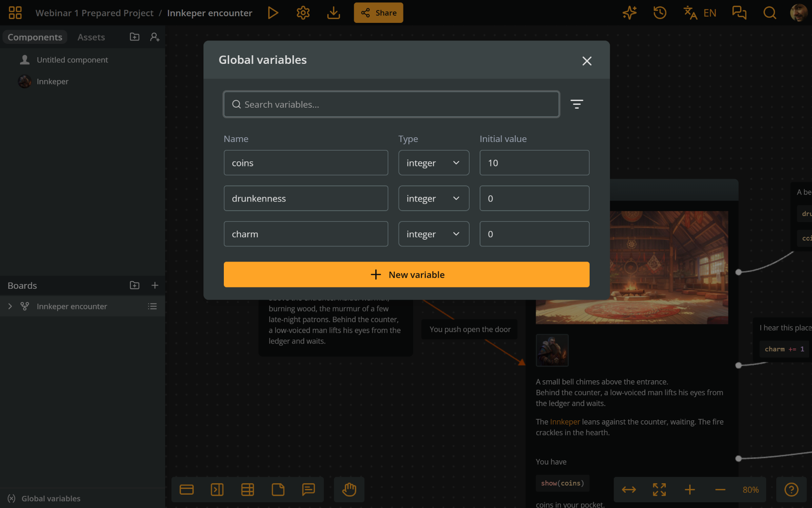The height and width of the screenshot is (508, 812).
Task: Activate the hand pan tool
Action: click(349, 489)
